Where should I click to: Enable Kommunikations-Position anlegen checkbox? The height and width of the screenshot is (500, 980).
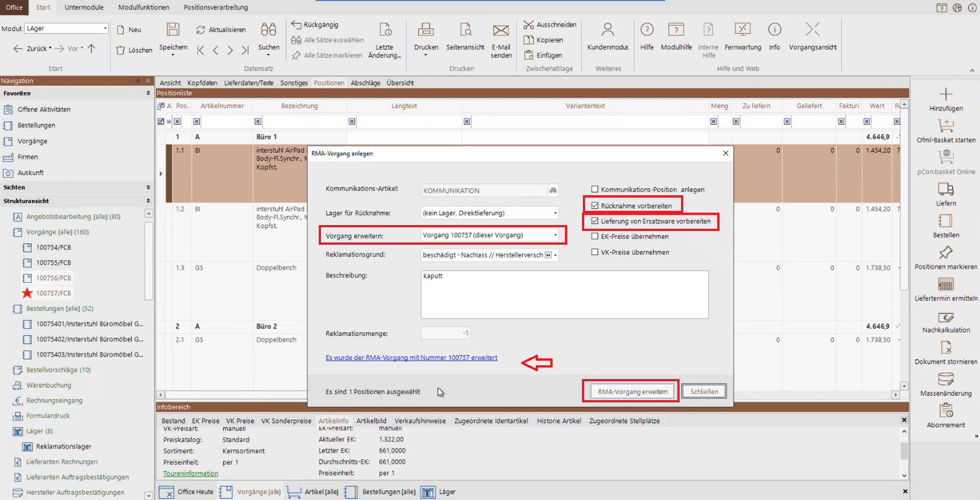coord(595,189)
